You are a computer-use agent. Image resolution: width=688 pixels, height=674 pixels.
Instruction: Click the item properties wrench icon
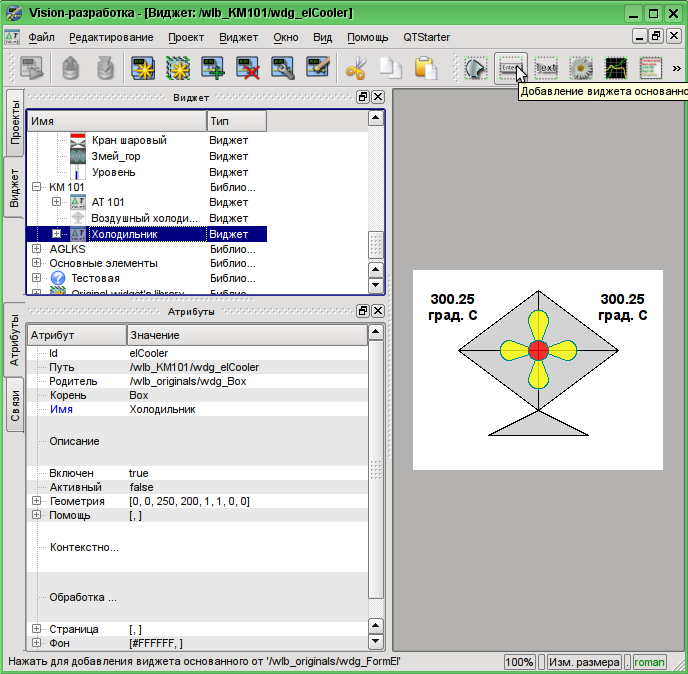[x=283, y=68]
